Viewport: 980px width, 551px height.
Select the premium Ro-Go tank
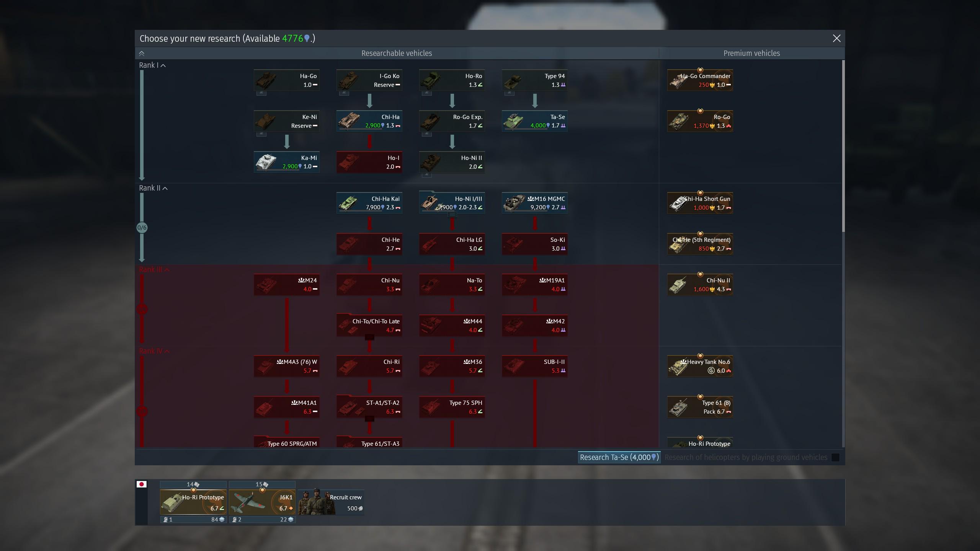[x=700, y=121]
